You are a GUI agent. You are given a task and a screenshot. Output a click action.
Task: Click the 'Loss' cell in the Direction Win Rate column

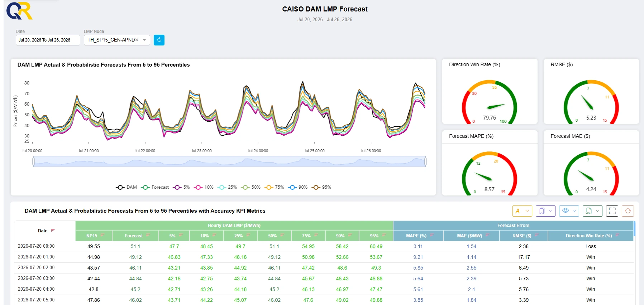click(591, 246)
